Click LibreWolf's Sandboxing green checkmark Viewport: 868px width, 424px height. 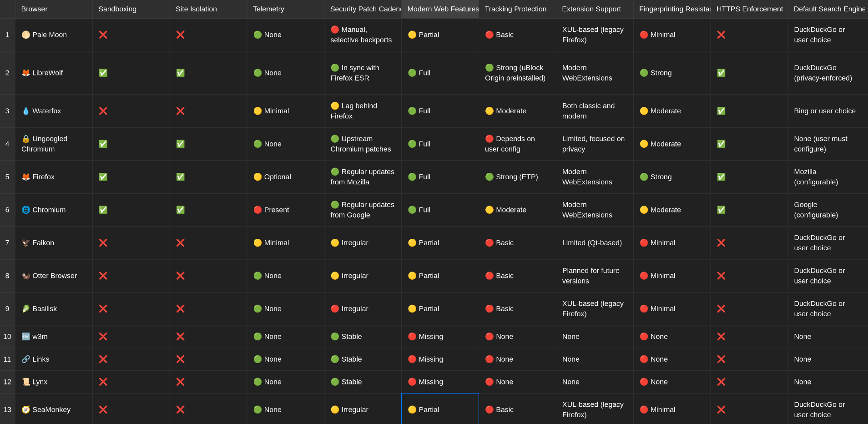point(103,73)
